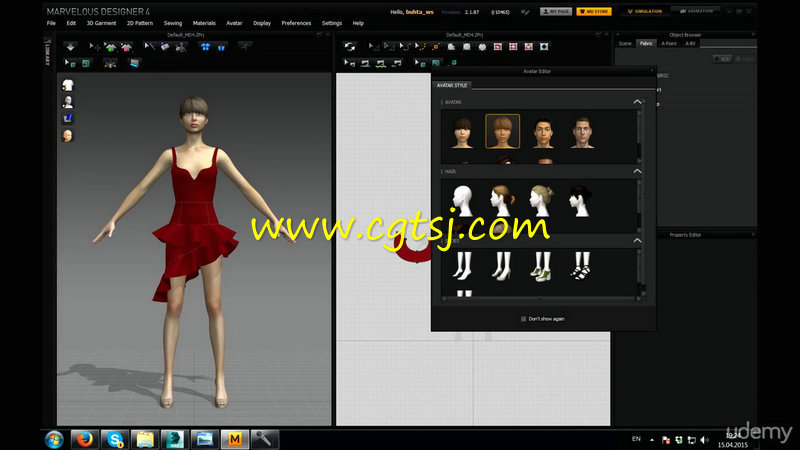The image size is (800, 450).
Task: Collapse the HAIR section chevron
Action: pyautogui.click(x=637, y=171)
